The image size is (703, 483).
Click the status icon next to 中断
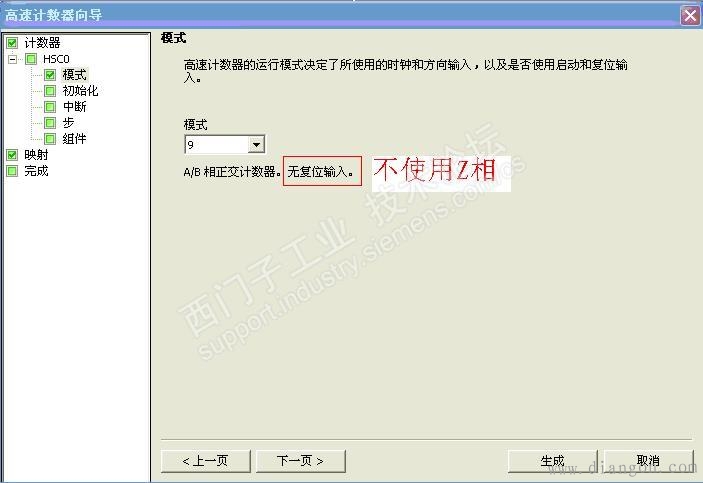click(50, 107)
